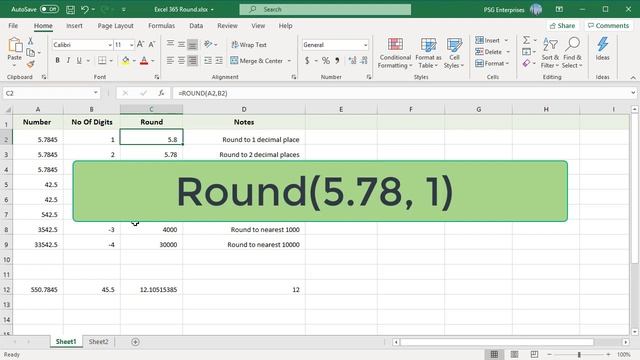Open the Formulas tab
The width and height of the screenshot is (640, 360).
pos(161,26)
